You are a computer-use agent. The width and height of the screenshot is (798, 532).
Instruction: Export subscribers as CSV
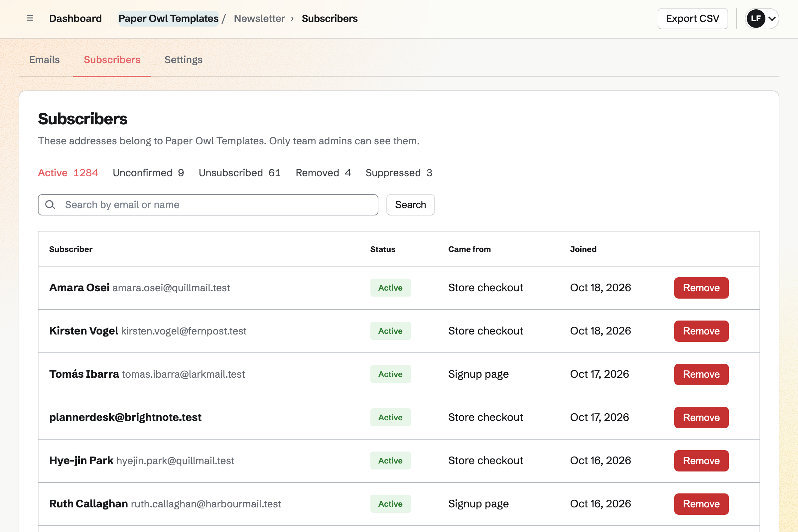point(693,18)
